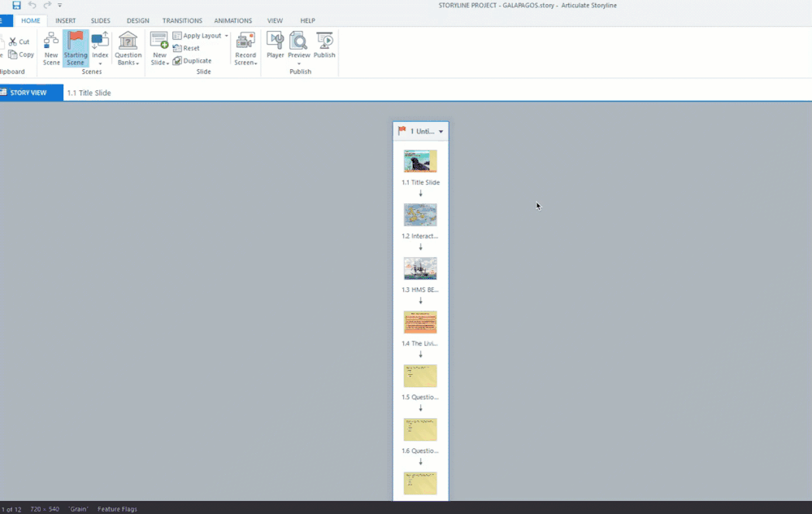Open the TRANSITIONS ribbon tab
812x514 pixels.
point(182,20)
